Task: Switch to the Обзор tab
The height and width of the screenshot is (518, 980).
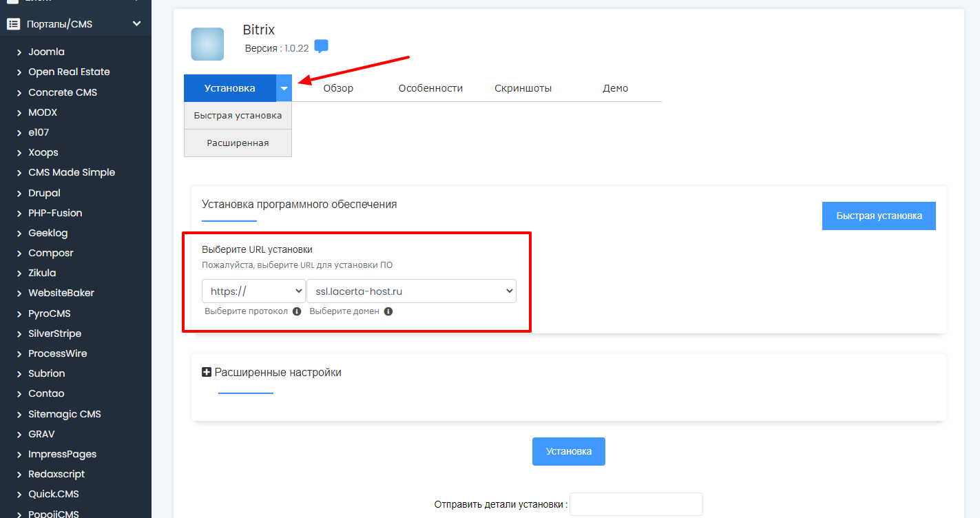Action: (x=338, y=88)
